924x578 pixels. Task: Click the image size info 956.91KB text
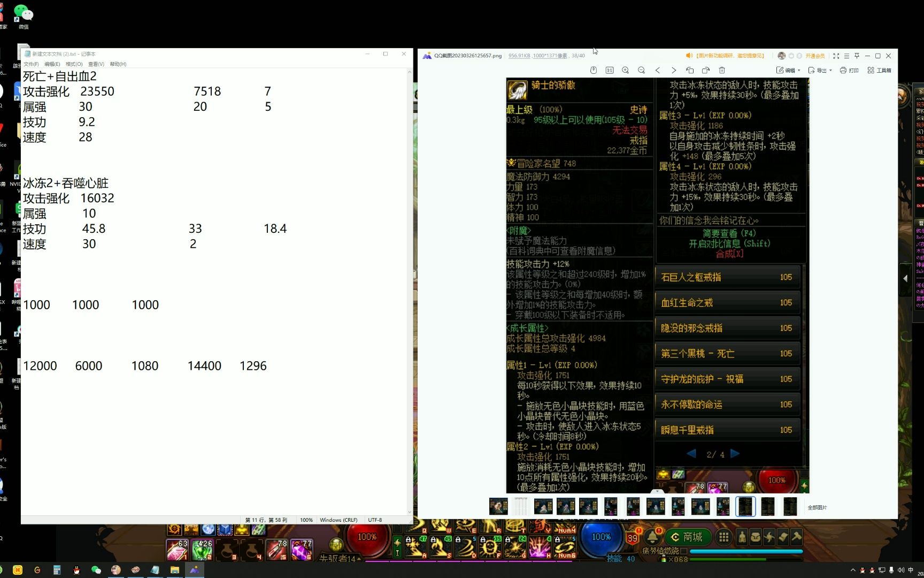(519, 56)
